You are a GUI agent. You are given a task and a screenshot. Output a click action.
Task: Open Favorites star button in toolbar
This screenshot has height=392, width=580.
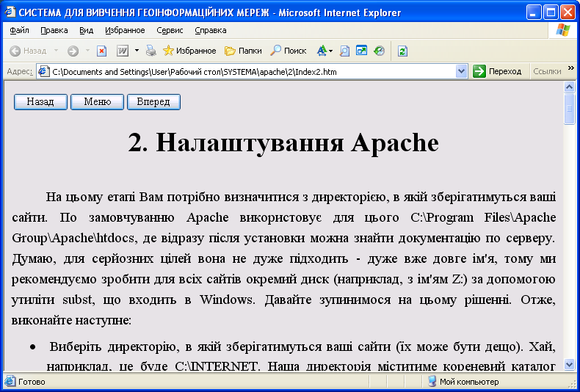(189, 51)
